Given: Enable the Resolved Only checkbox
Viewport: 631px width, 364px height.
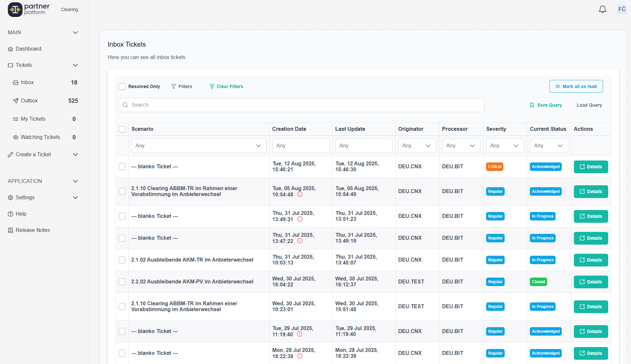Looking at the screenshot, I should point(122,86).
